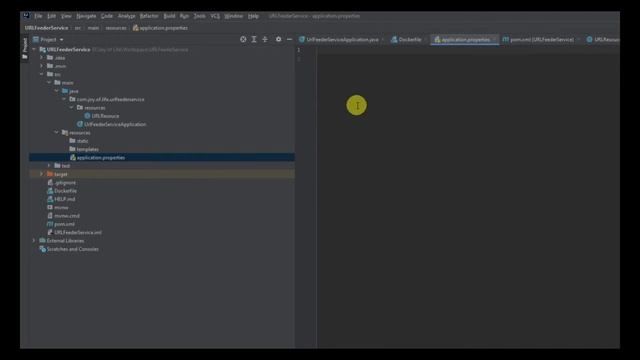
Task: Open the Edit menu
Action: tap(51, 16)
